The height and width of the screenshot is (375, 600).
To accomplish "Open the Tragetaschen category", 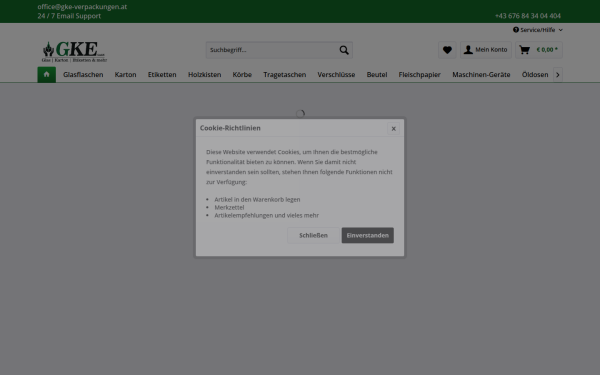I will (285, 75).
